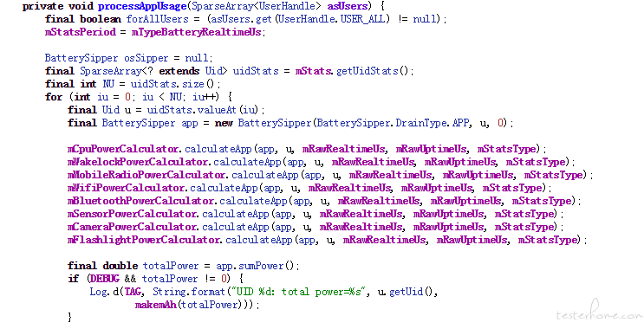
Task: Click app.sumPower() method call
Action: point(256,266)
